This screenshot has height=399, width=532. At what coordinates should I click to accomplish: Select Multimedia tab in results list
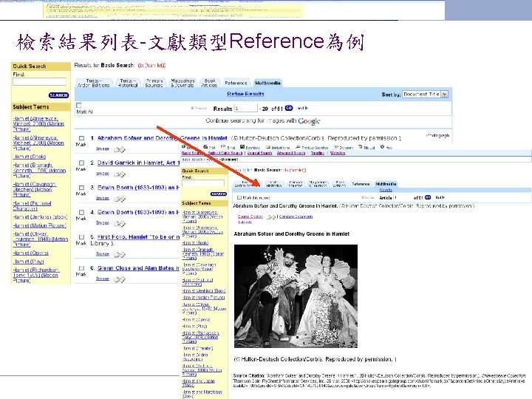(267, 83)
